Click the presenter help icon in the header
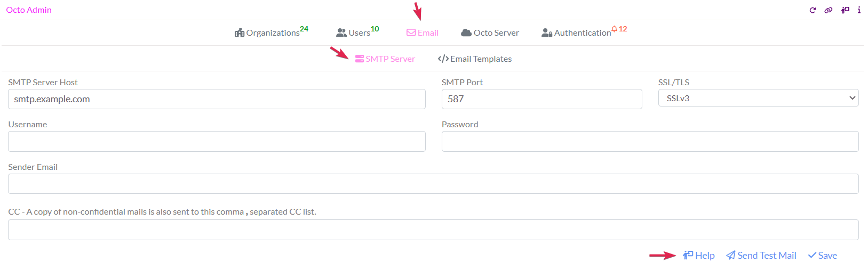 pyautogui.click(x=845, y=10)
